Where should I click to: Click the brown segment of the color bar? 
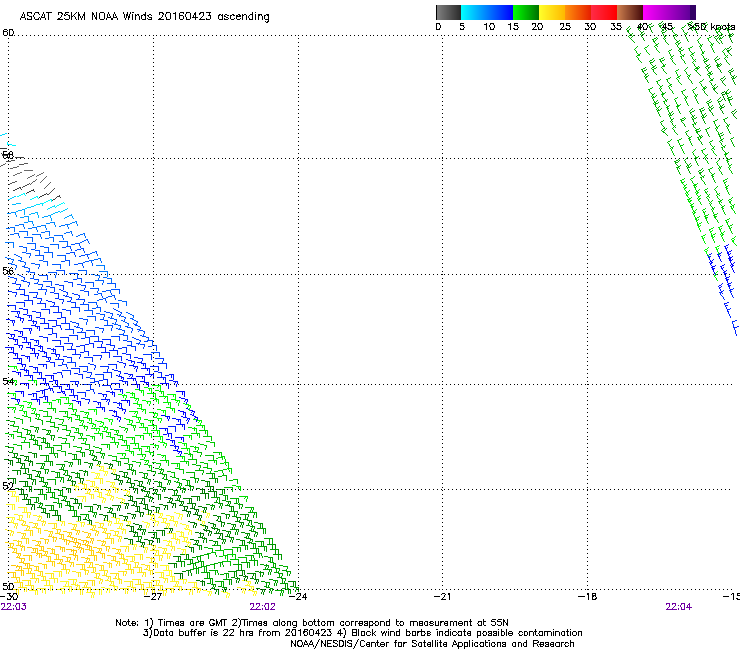pyautogui.click(x=630, y=12)
